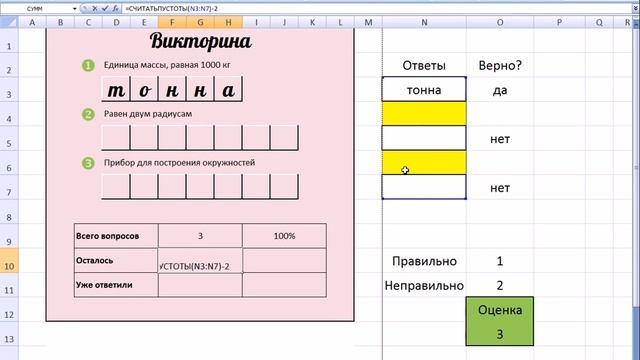Select column D header

click(x=116, y=22)
